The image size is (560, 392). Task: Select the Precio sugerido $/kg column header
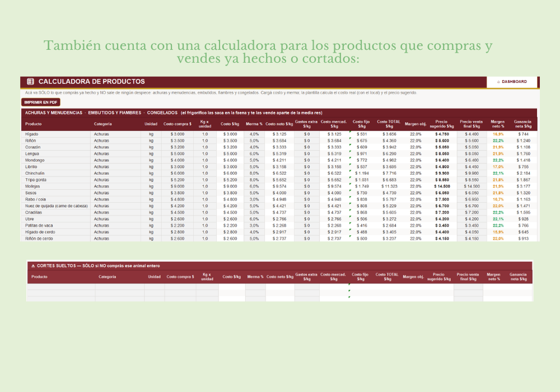442,124
